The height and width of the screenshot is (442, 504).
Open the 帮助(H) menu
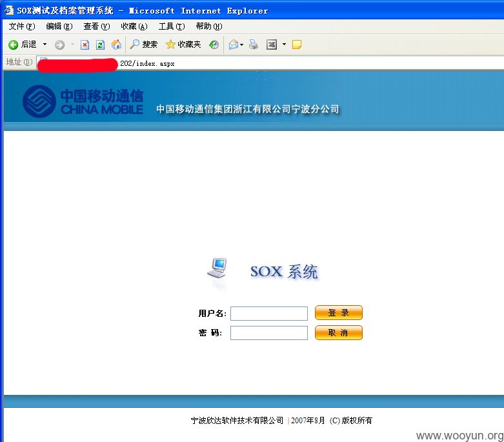click(209, 26)
